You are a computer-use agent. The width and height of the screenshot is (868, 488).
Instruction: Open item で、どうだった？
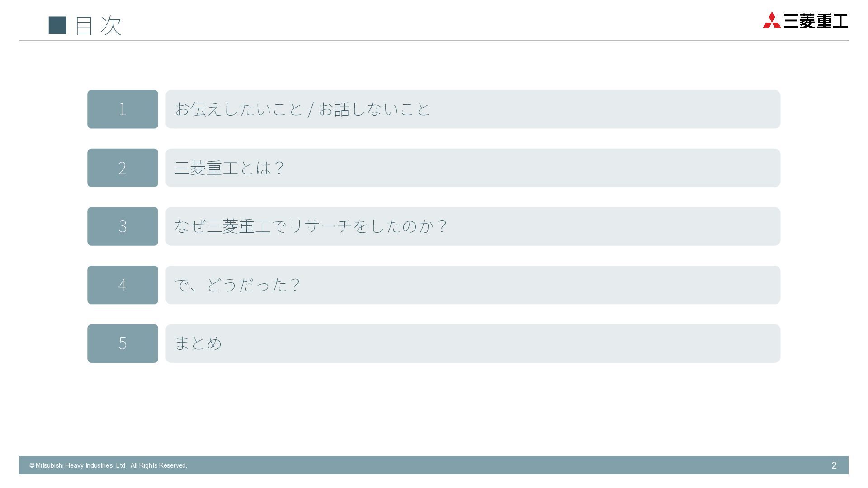pyautogui.click(x=237, y=285)
